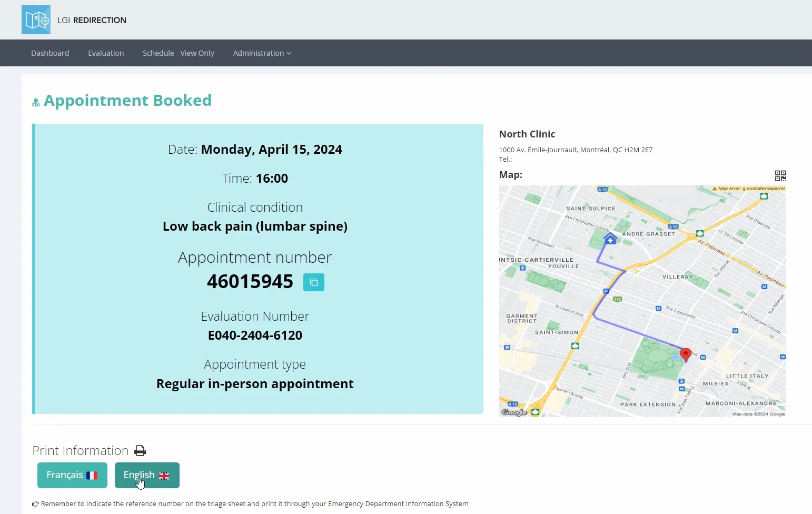The width and height of the screenshot is (812, 514).
Task: Click the Google logo on the map
Action: click(514, 412)
